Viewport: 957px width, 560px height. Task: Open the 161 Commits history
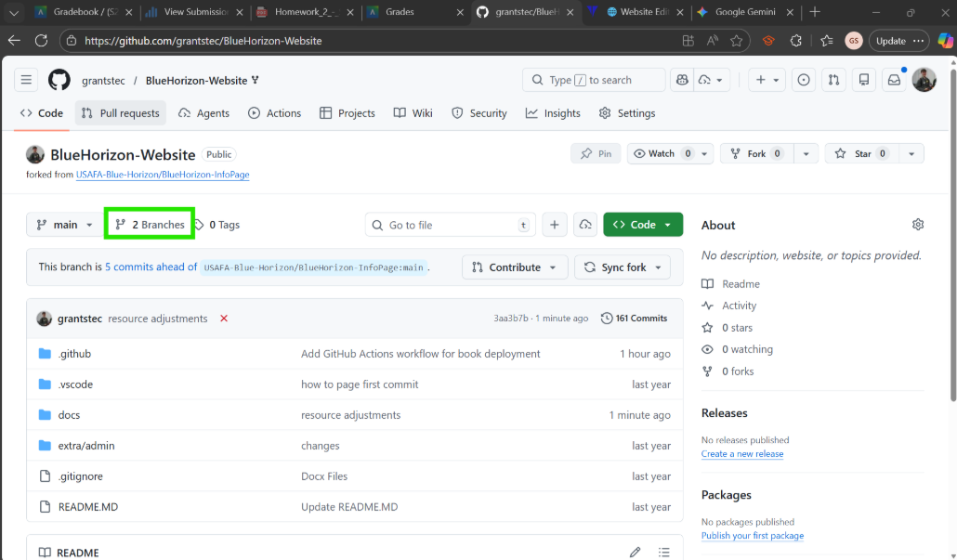[x=635, y=318]
